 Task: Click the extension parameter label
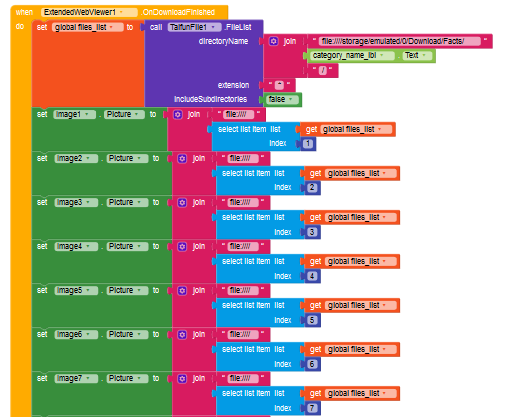click(x=233, y=85)
